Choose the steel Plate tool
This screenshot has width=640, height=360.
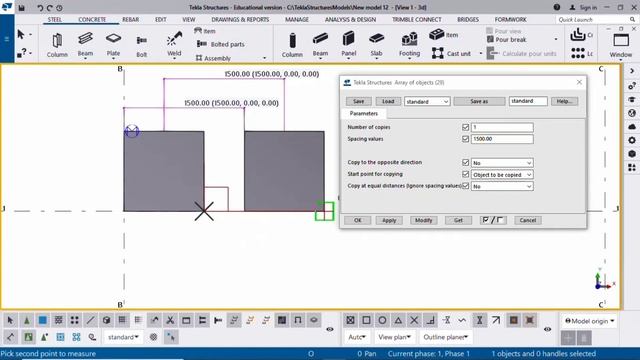[113, 44]
